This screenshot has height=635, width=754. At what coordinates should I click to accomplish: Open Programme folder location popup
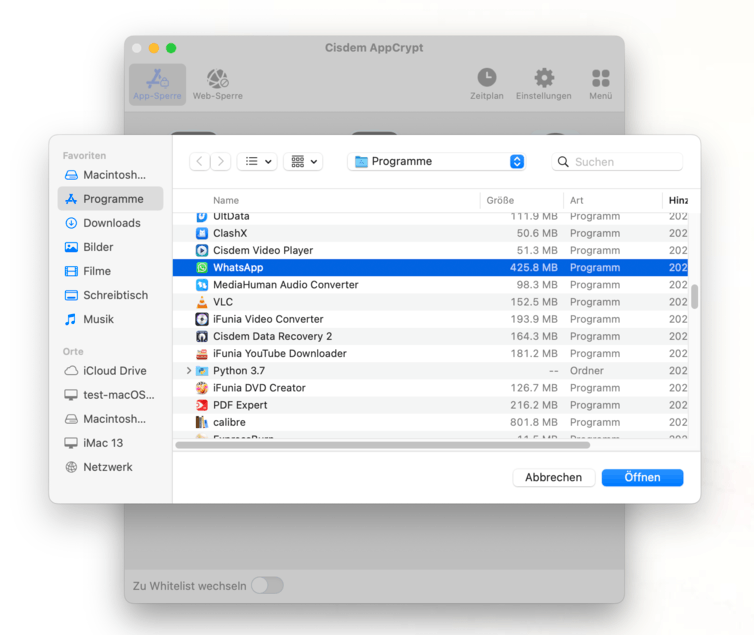437,162
